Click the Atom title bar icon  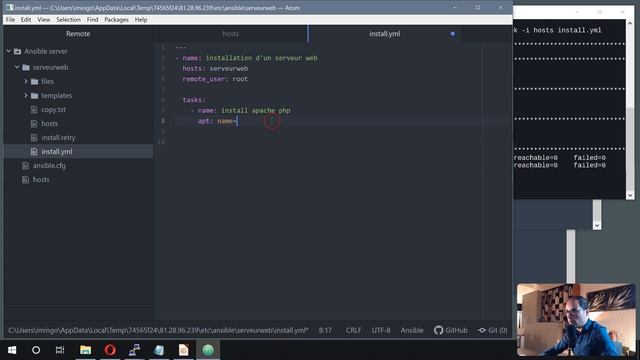pos(9,8)
